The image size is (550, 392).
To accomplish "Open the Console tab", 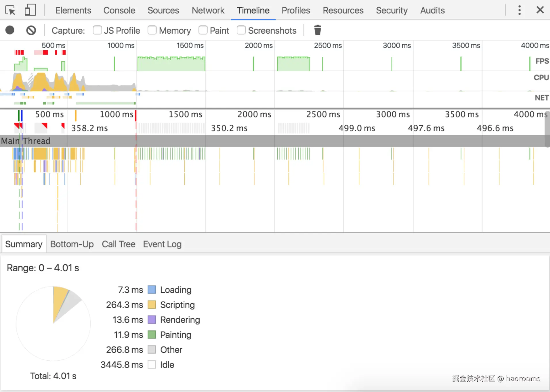I will pos(119,11).
